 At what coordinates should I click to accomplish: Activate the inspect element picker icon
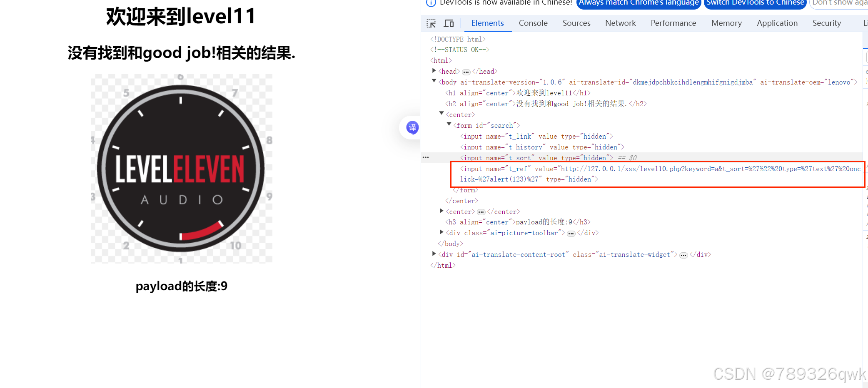pyautogui.click(x=431, y=23)
